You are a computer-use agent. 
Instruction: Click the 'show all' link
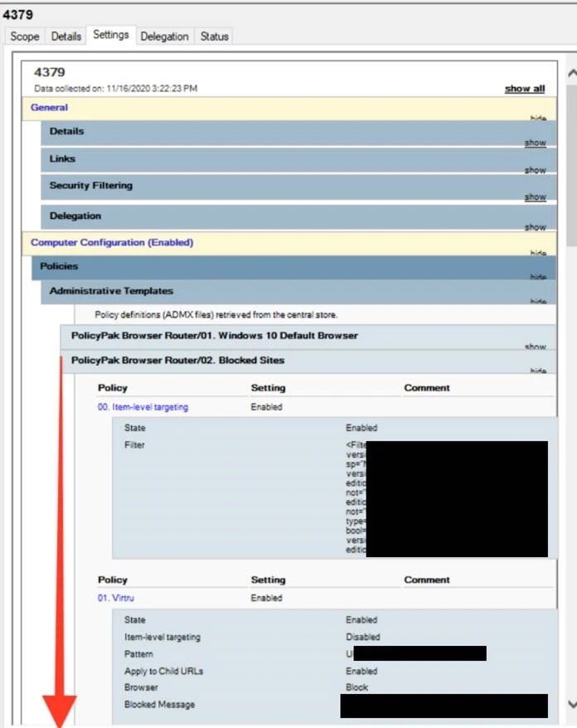(x=524, y=89)
